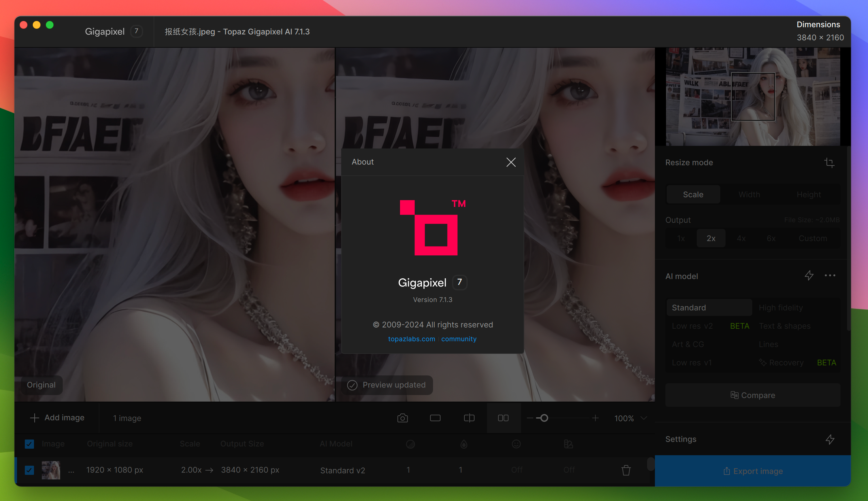This screenshot has width=868, height=501.
Task: Enable the Standard AI model option
Action: (x=689, y=307)
